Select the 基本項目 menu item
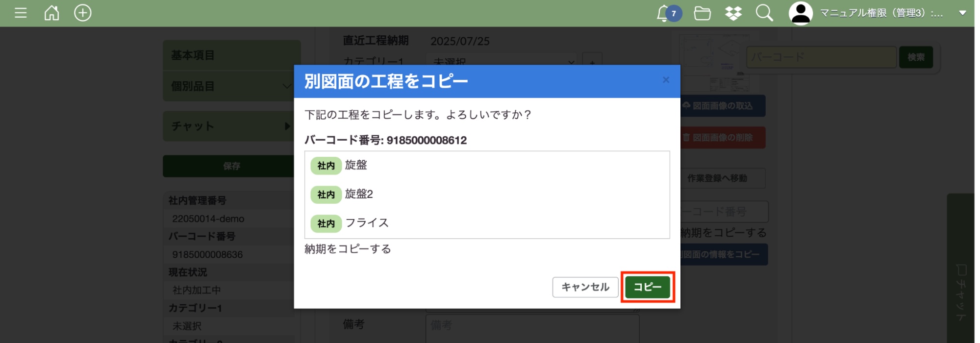This screenshot has height=343, width=980. [231, 55]
